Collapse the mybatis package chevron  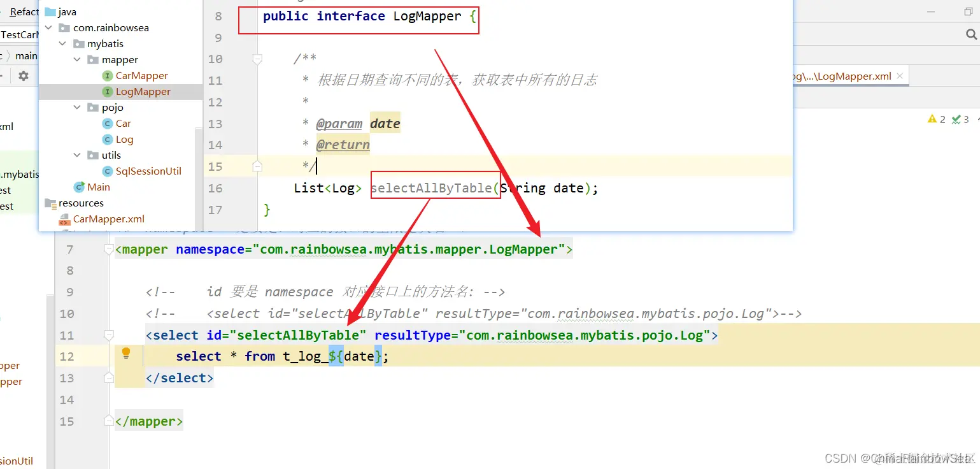(x=63, y=43)
